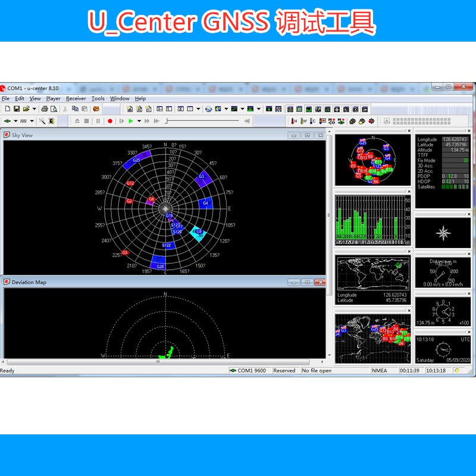This screenshot has height=476, width=476.
Task: Click the first gear configuration icon
Action: tap(352, 121)
